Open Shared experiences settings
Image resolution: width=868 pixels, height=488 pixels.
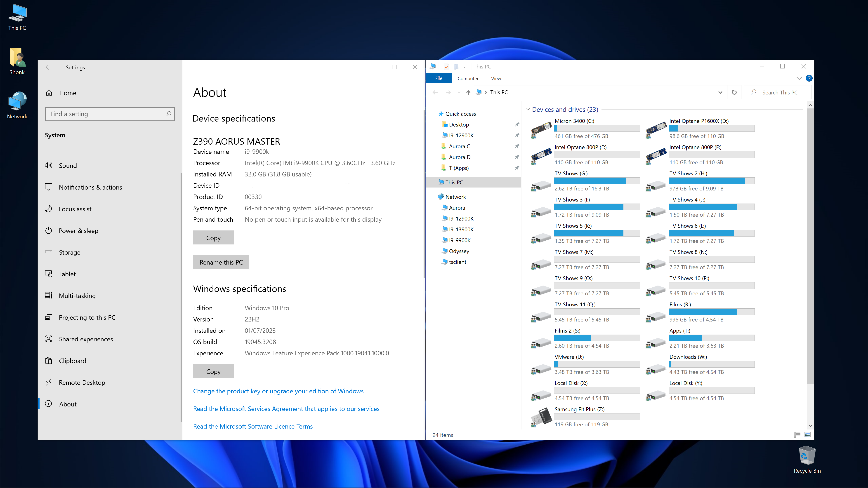pyautogui.click(x=110, y=339)
